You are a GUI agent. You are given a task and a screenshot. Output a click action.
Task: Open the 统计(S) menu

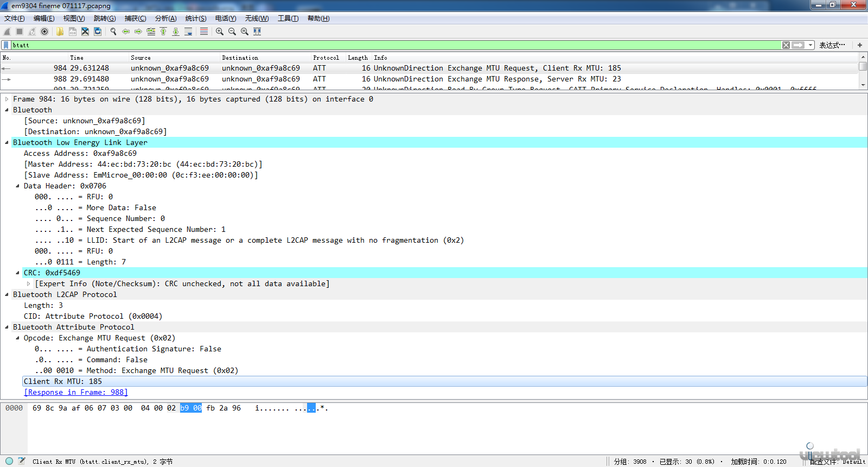195,18
